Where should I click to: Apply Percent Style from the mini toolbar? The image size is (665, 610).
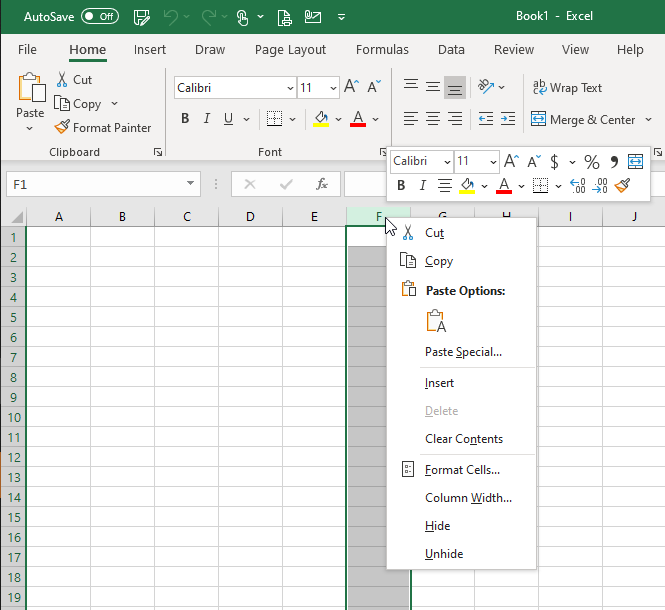pyautogui.click(x=591, y=162)
